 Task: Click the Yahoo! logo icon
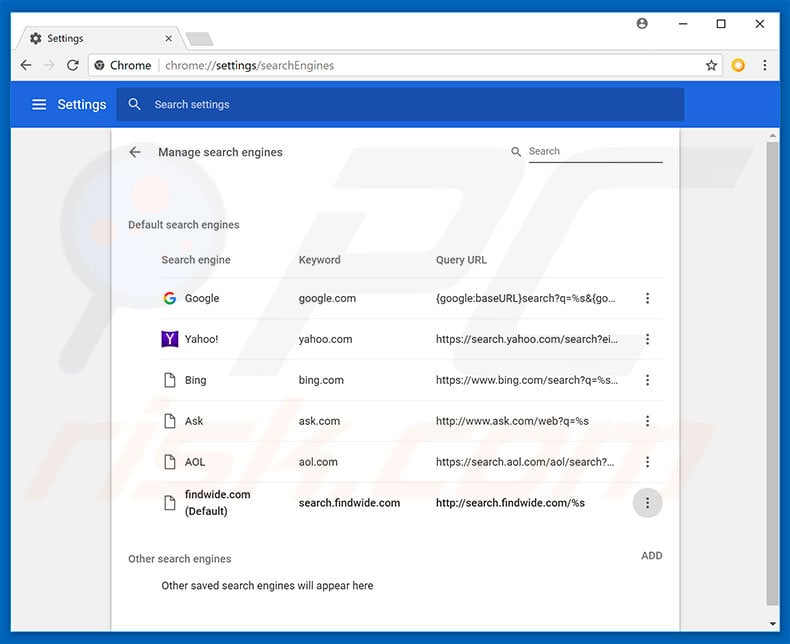[170, 339]
